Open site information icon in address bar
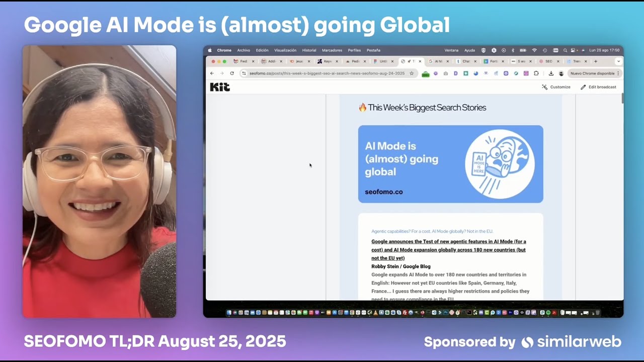Screen dimensions: 644x362 (244, 73)
